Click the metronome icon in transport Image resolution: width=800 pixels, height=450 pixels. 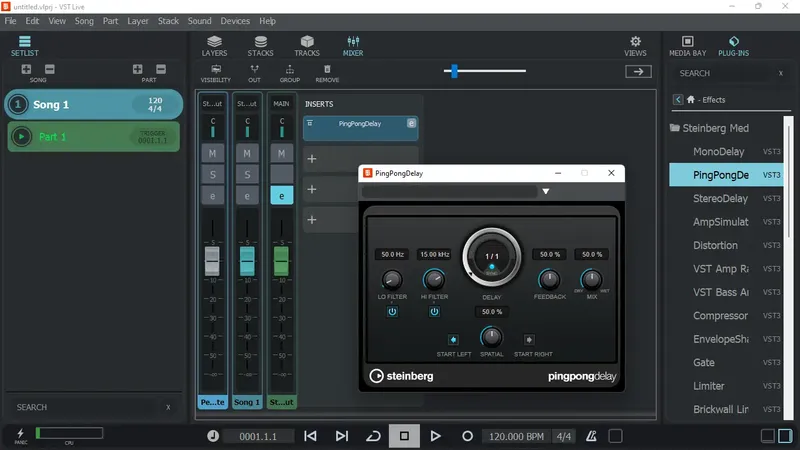point(591,436)
